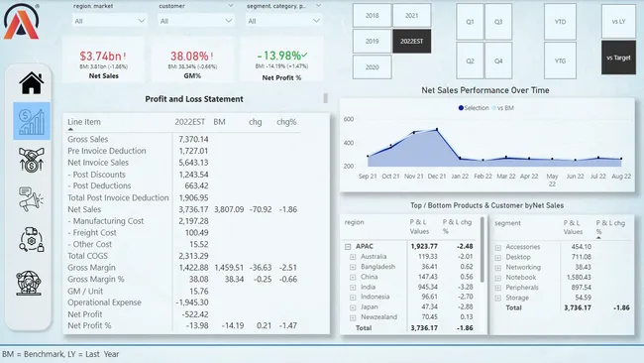Click the region table vertical scrollbar

pyautogui.click(x=483, y=250)
